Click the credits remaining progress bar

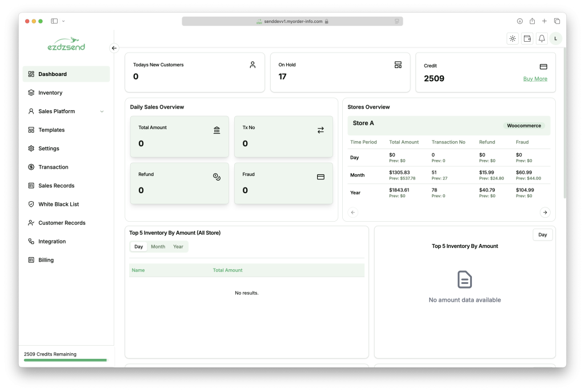65,360
